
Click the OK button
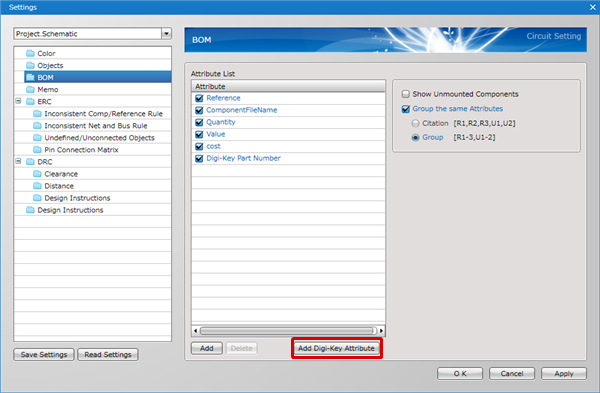point(460,373)
